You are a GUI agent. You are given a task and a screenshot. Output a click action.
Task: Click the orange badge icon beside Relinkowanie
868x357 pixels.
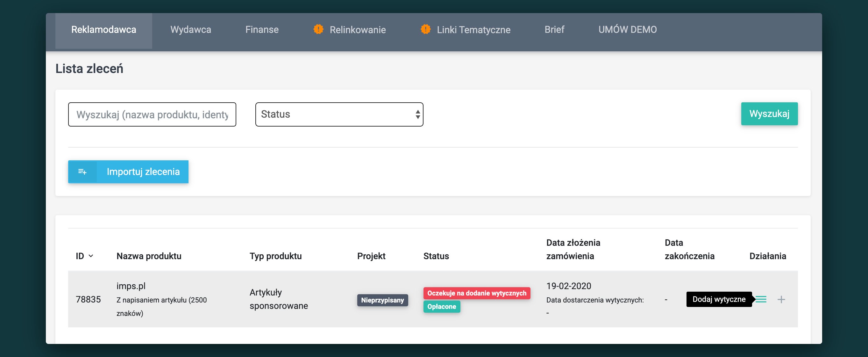click(x=318, y=29)
